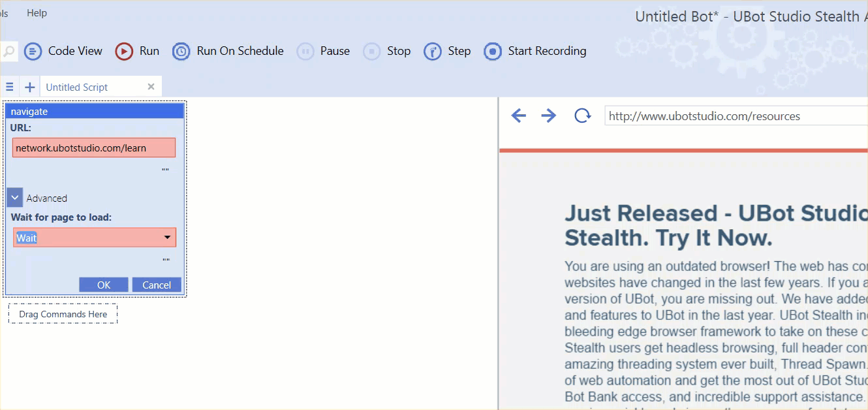Go forward in the embedded browser

[549, 116]
